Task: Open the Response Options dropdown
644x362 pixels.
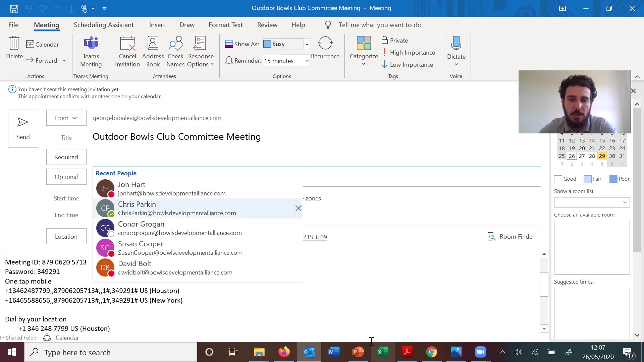Action: 201,52
